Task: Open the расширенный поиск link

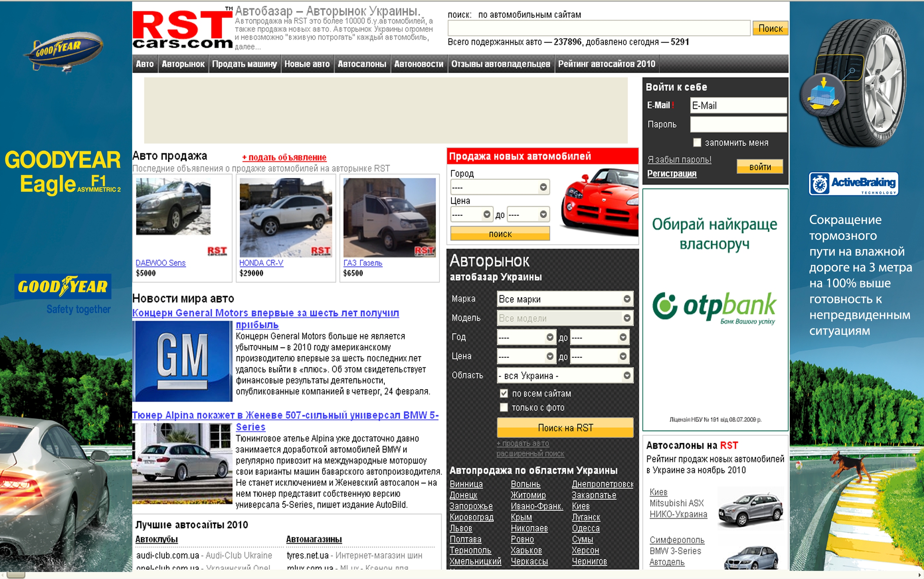Action: click(530, 453)
